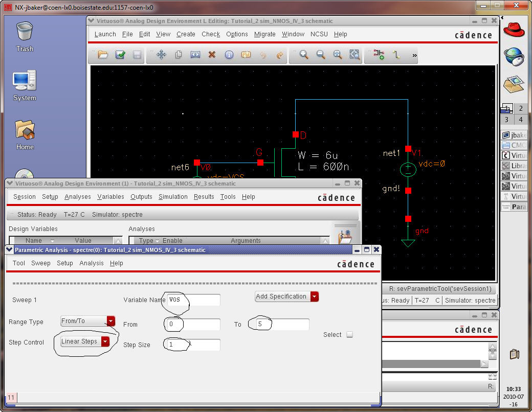Screen dimensions: 532x412
Task: Toggle the Select checkbox
Action: click(350, 335)
